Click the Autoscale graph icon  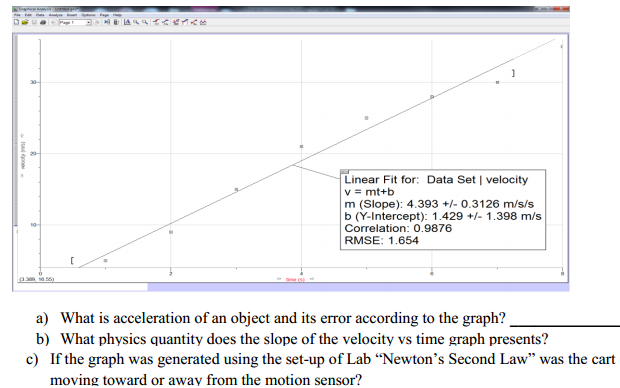(127, 22)
